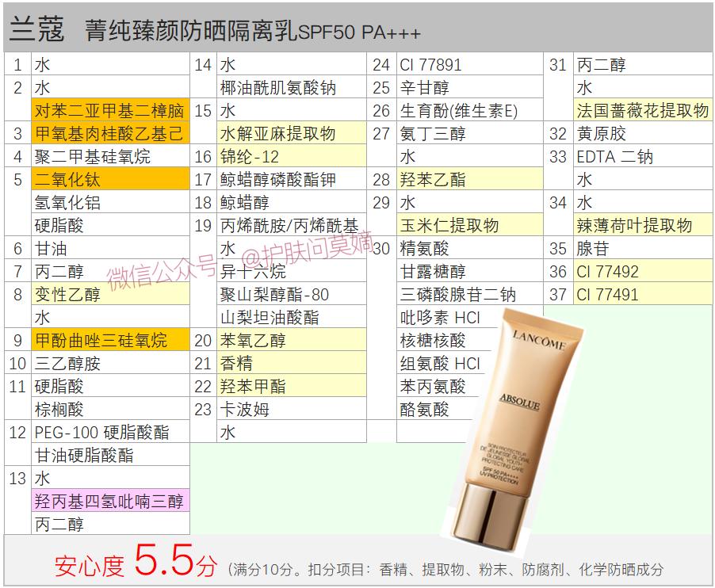Select the highlighted 羟苯乙酯
715x588 pixels.
(470, 179)
